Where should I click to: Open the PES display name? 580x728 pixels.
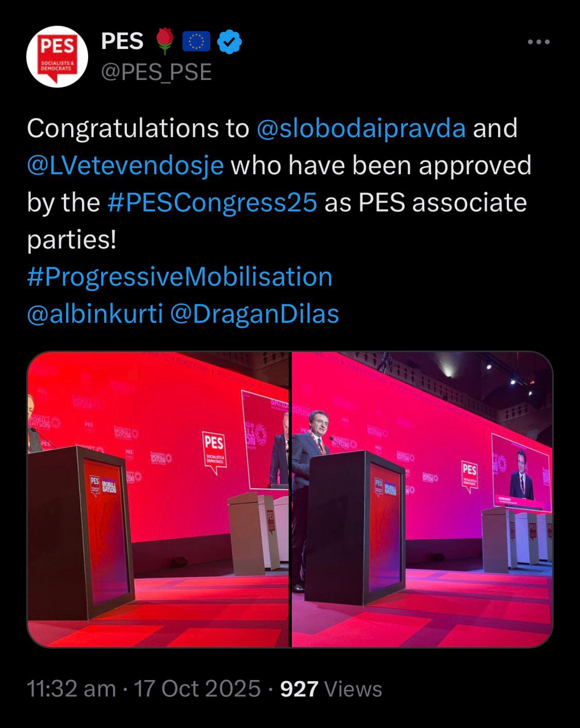[122, 41]
